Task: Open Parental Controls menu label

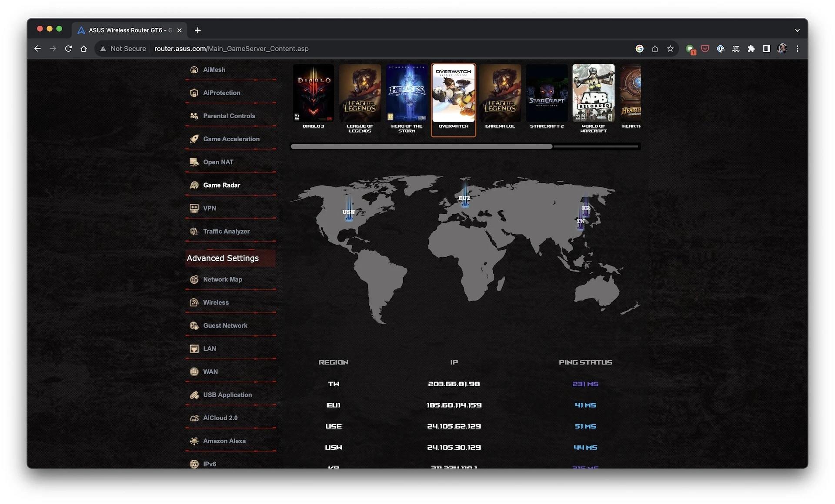Action: [x=229, y=116]
